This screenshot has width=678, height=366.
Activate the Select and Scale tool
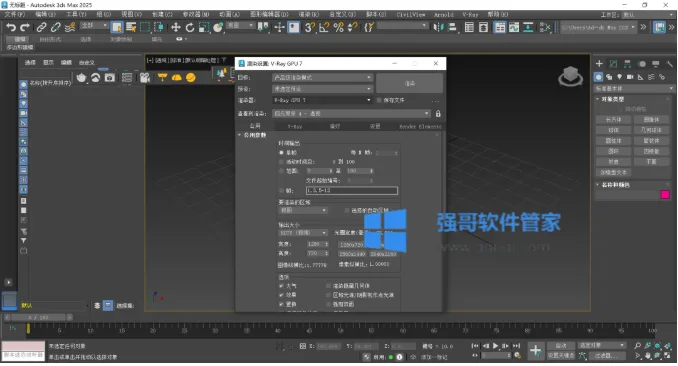coord(204,27)
